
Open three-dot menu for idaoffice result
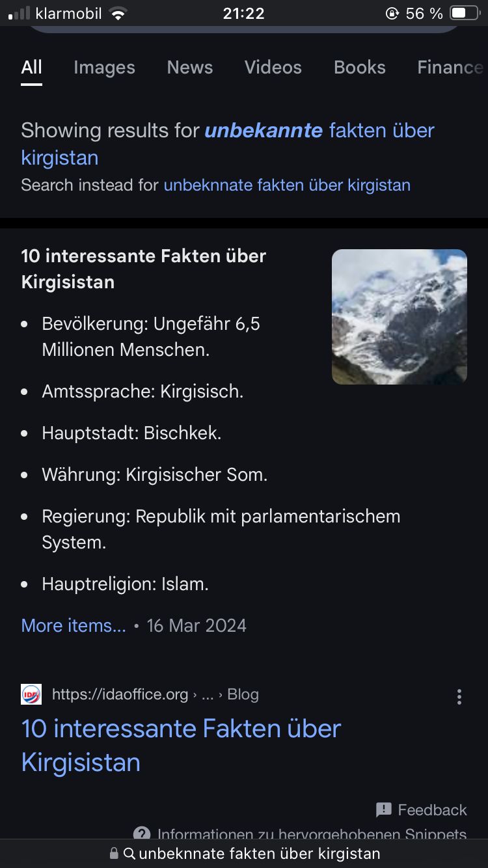(x=459, y=697)
